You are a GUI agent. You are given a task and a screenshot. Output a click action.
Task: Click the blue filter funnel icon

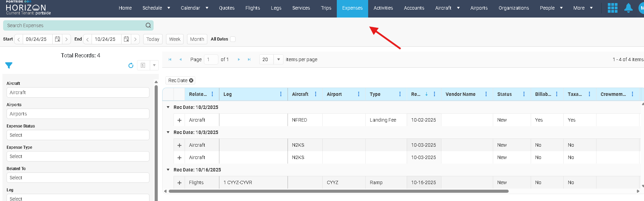[9, 65]
